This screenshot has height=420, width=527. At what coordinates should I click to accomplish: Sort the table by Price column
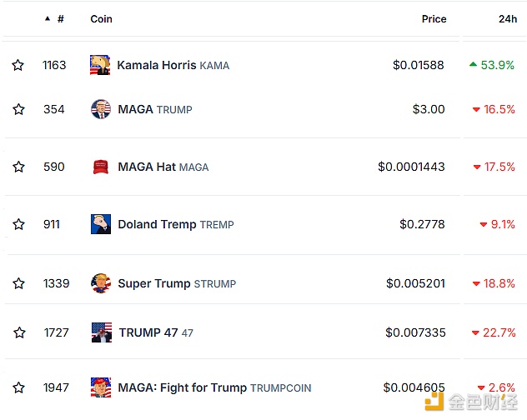point(434,19)
